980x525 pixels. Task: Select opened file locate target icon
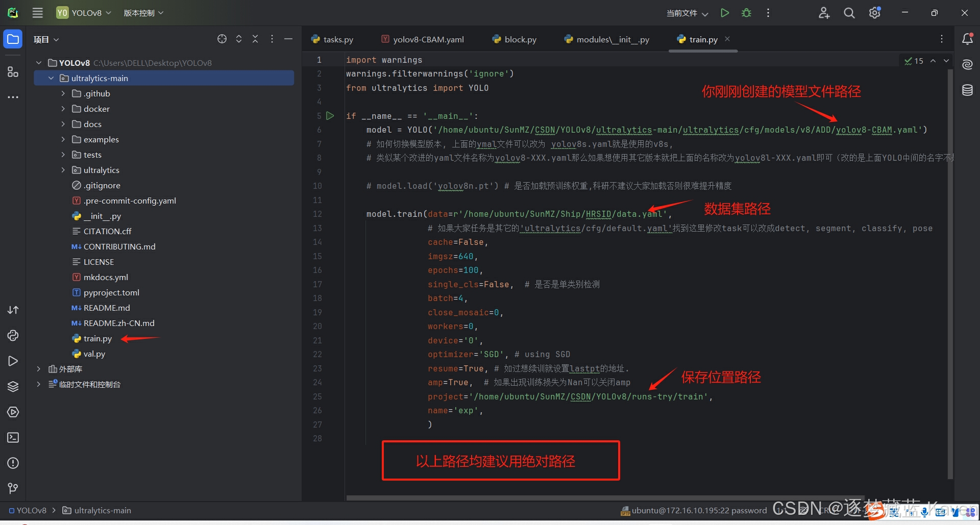coord(222,39)
